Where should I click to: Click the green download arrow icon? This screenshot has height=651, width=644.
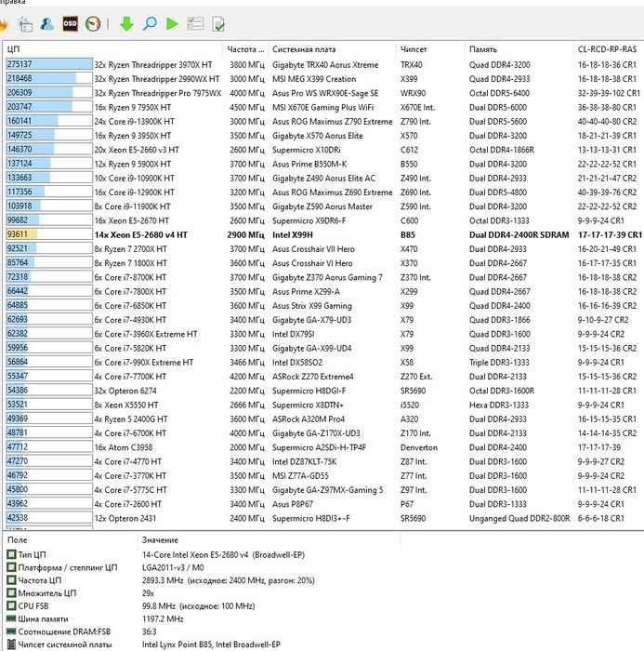click(x=126, y=23)
